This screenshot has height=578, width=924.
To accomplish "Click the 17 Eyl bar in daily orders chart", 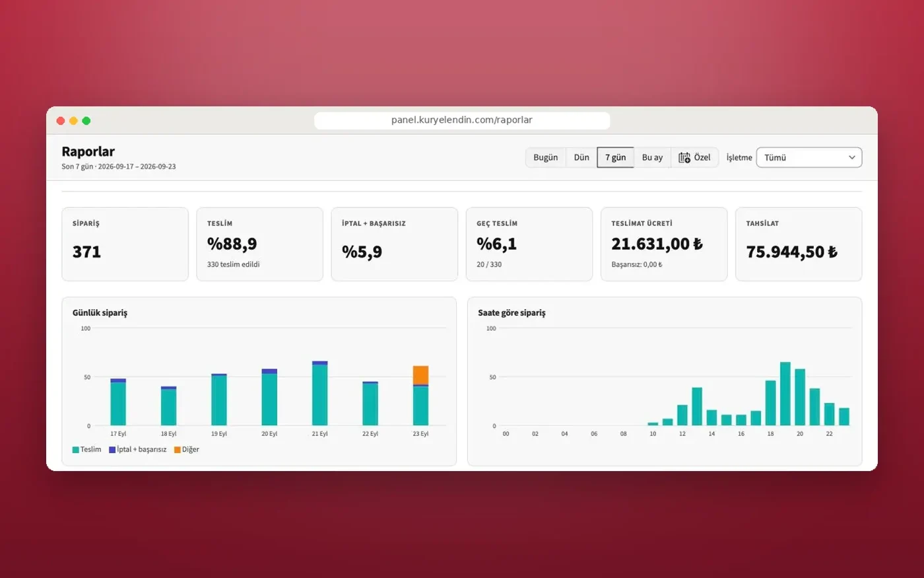I will coord(118,402).
